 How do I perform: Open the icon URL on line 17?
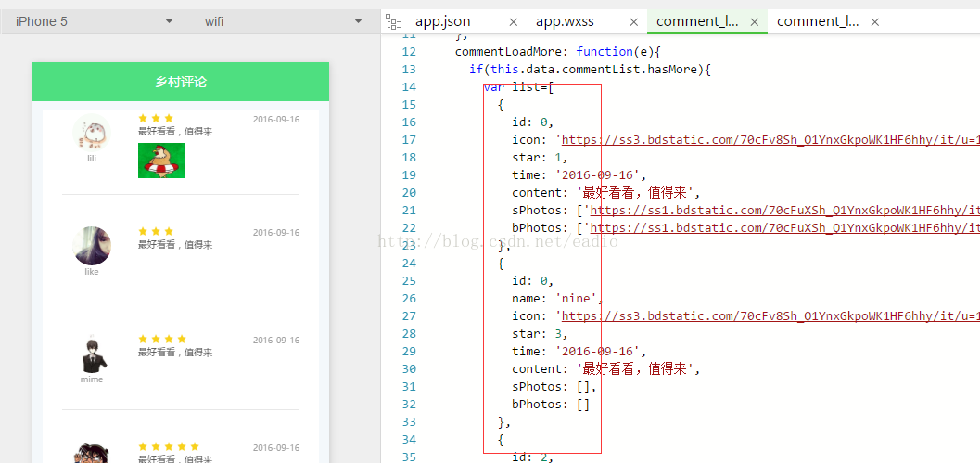[770, 139]
